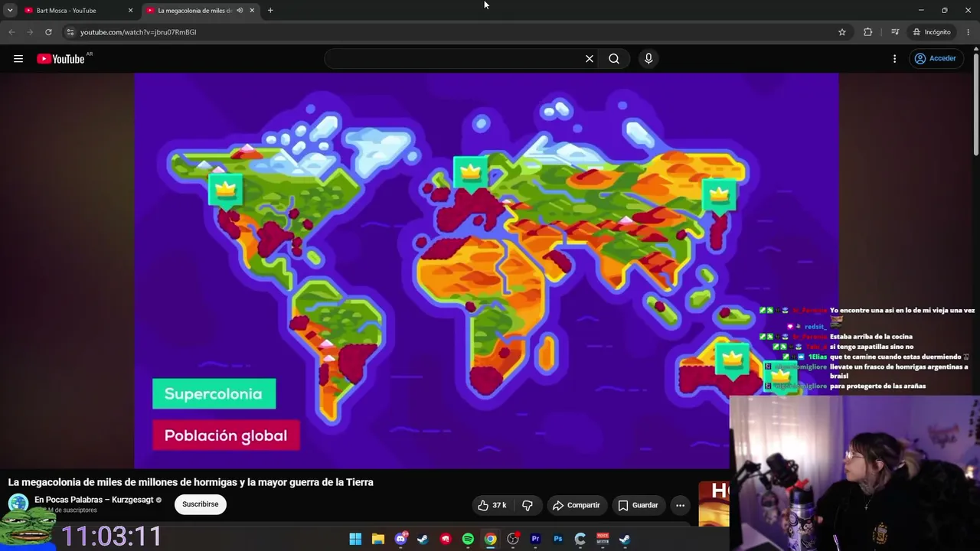
Task: Open Chrome media controls icon
Action: coord(895,32)
